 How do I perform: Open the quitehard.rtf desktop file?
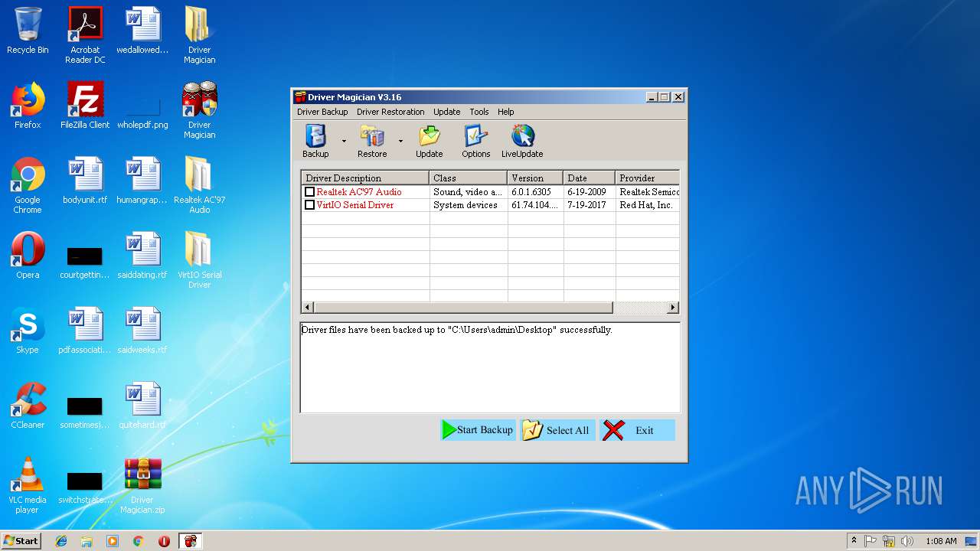point(142,406)
